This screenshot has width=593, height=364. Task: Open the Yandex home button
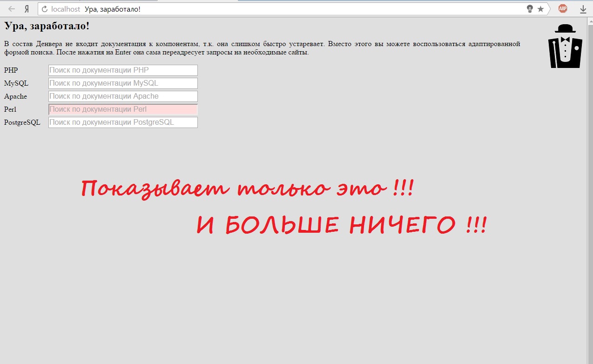point(27,9)
